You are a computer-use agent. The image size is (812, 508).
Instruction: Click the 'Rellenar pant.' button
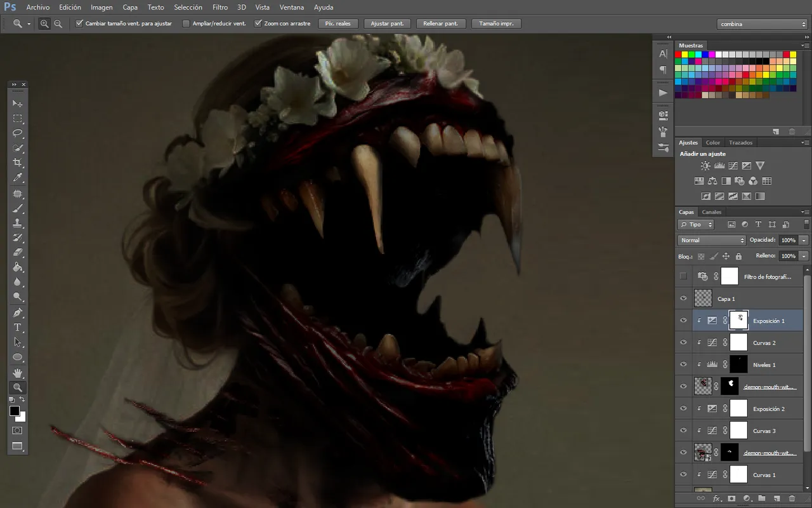coord(441,23)
